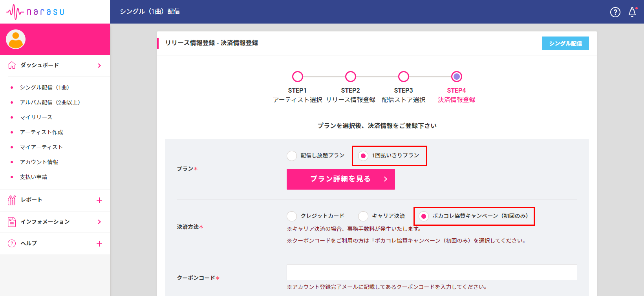This screenshot has height=296, width=644.
Task: Open the インフォメーション chevron arrow
Action: (x=99, y=222)
